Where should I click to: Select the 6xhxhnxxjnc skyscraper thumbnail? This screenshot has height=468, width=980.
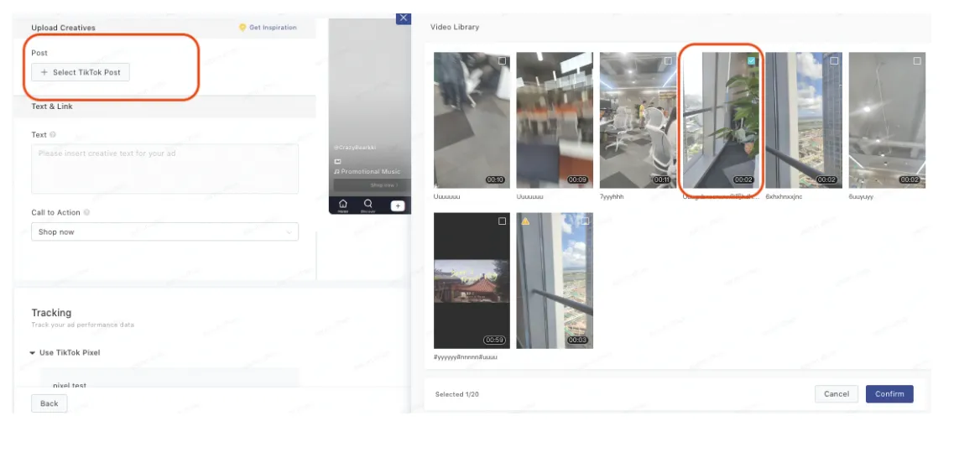(x=804, y=120)
